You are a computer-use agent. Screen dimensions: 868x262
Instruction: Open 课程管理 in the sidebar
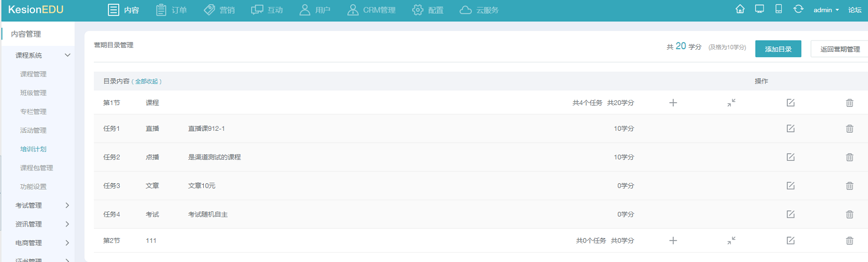33,74
